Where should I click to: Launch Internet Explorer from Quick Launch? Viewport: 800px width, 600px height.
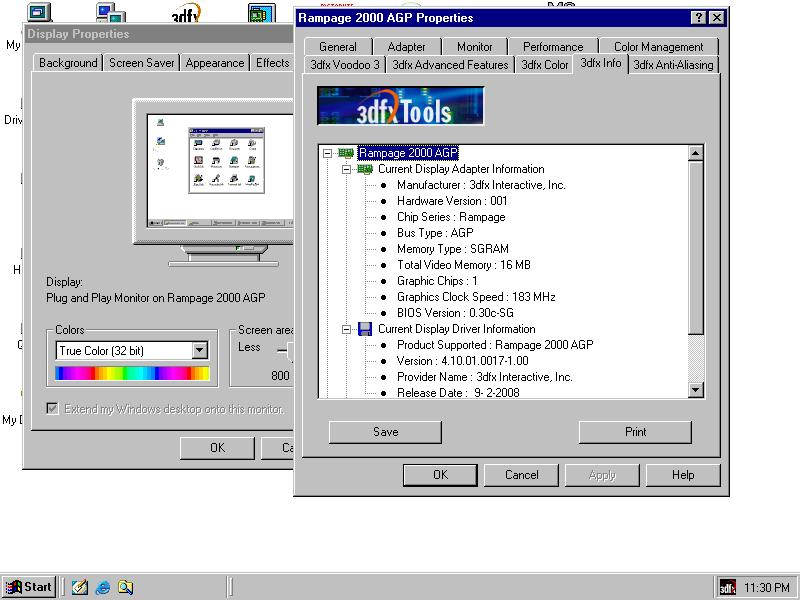[103, 587]
